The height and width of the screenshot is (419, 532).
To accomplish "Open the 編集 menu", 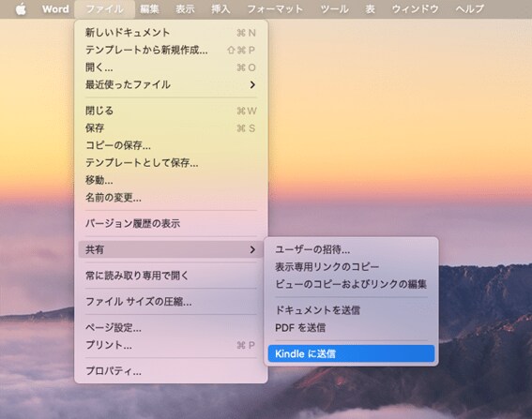I will (x=149, y=9).
